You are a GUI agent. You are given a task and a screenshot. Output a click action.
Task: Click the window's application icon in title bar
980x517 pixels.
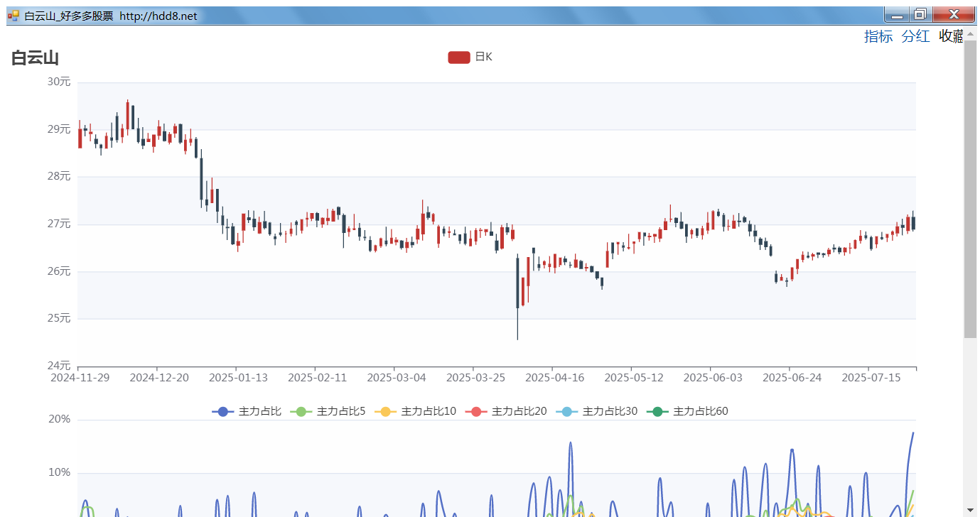pyautogui.click(x=14, y=15)
